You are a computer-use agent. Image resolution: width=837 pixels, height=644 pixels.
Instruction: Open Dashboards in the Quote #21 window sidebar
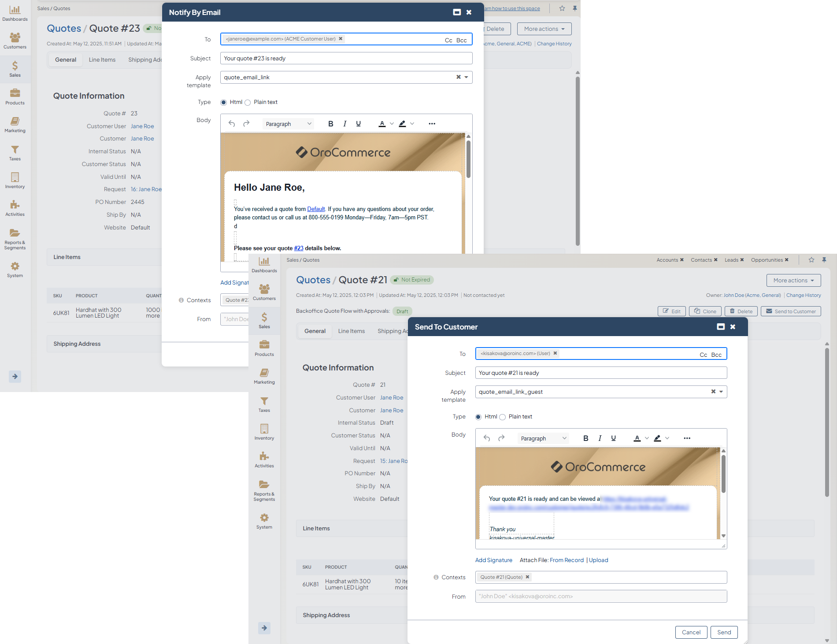264,265
